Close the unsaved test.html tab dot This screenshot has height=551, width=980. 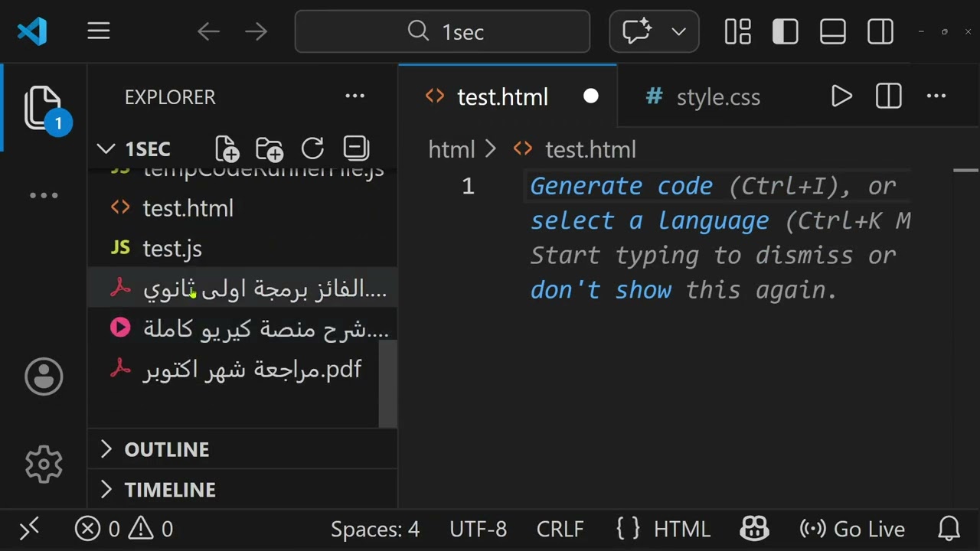point(591,96)
